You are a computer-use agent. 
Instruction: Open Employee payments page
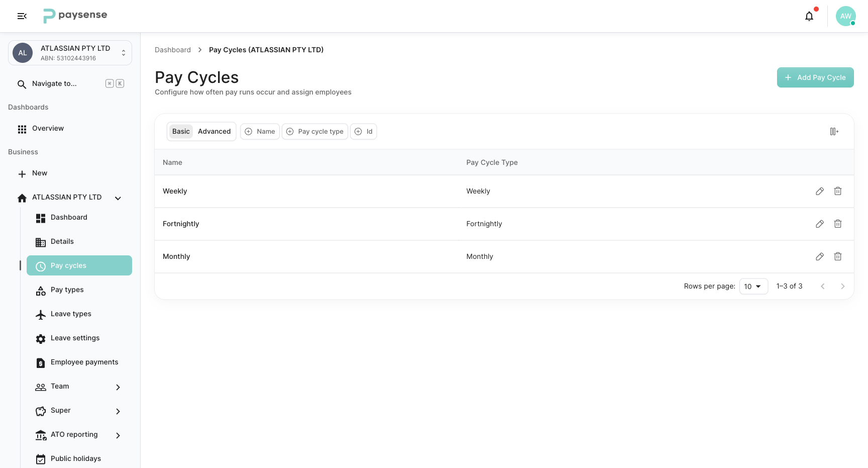[x=79, y=362]
